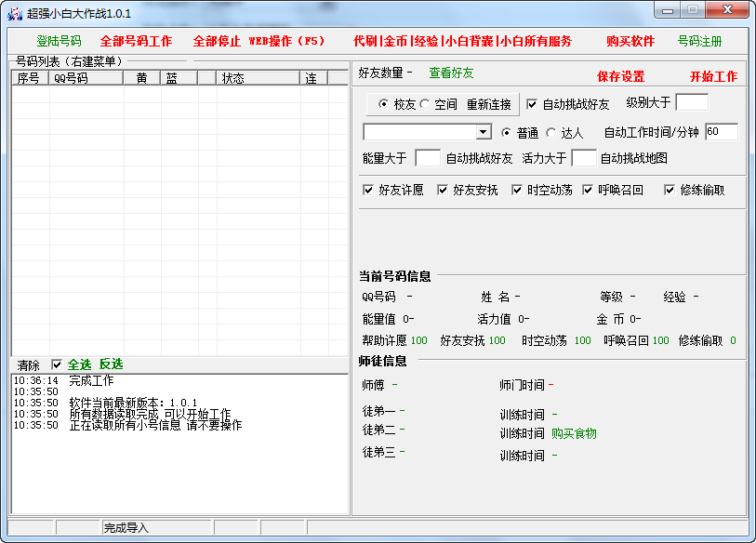Choose the 空间 radio option
The width and height of the screenshot is (756, 543).
(425, 104)
